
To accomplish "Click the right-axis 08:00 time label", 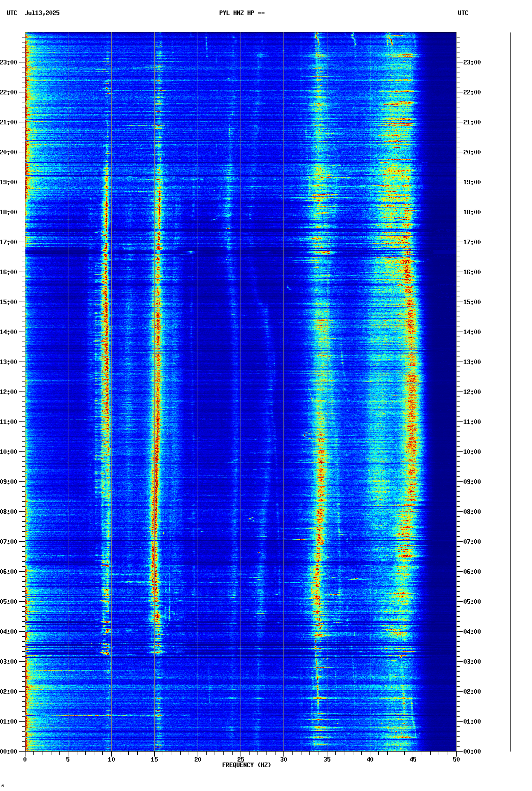I will point(472,512).
